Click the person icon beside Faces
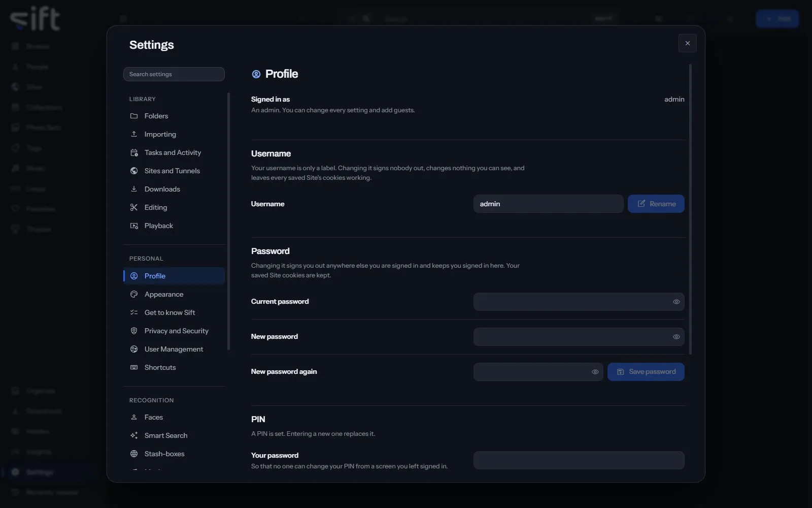The image size is (812, 508). [134, 417]
